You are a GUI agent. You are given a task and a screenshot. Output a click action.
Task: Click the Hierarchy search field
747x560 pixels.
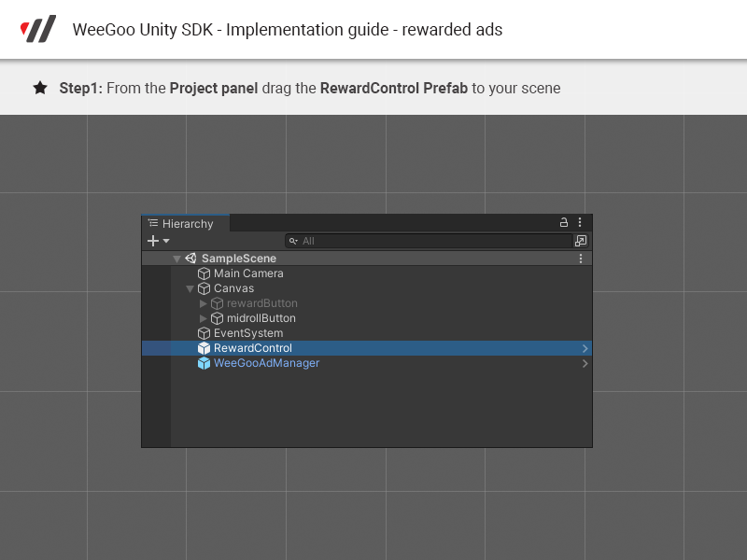pyautogui.click(x=430, y=241)
